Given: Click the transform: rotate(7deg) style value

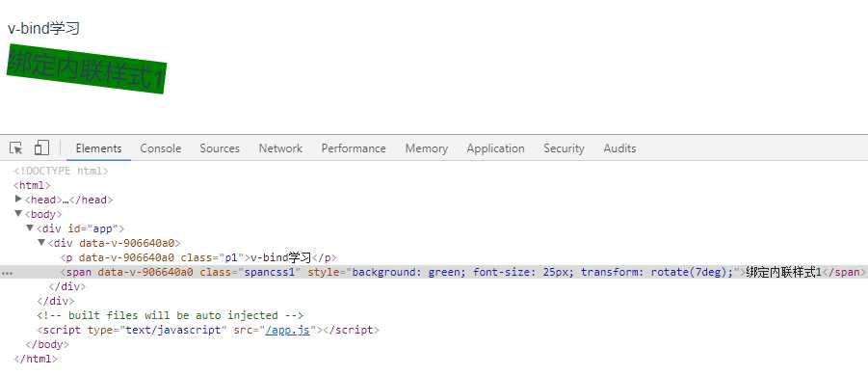Looking at the screenshot, I should 658,272.
